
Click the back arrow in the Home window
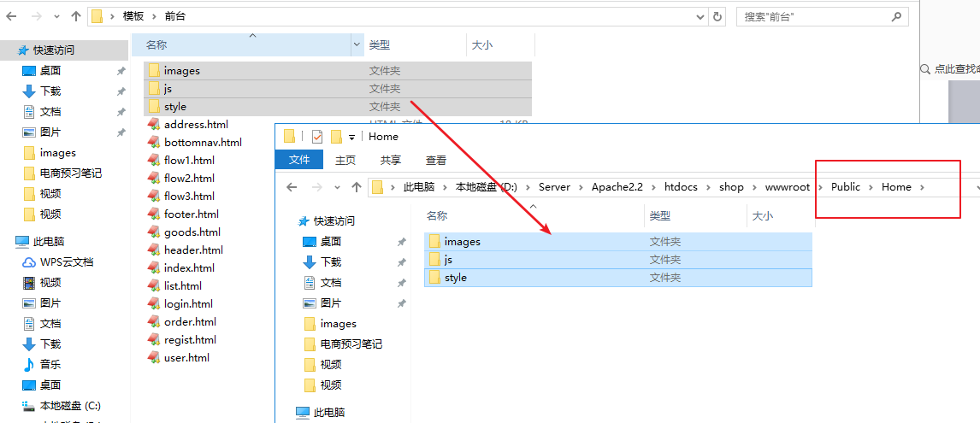click(x=292, y=187)
